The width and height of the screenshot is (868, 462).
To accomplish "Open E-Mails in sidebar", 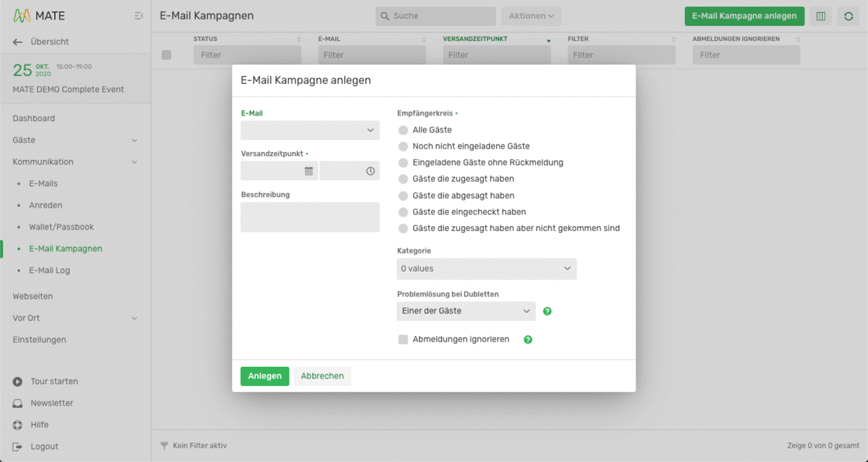I will (x=44, y=184).
